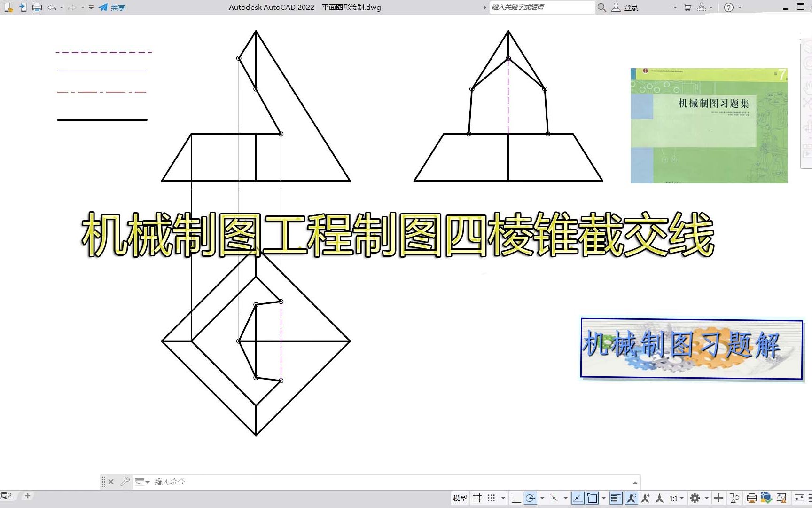Image resolution: width=812 pixels, height=508 pixels.
Task: Open the redo history dropdown arrow
Action: point(82,8)
